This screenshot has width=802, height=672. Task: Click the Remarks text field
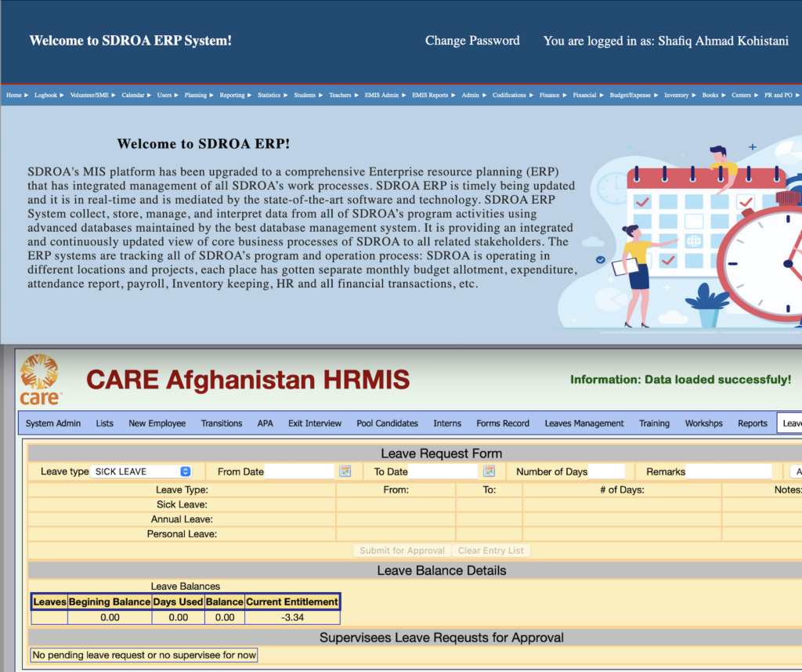728,471
